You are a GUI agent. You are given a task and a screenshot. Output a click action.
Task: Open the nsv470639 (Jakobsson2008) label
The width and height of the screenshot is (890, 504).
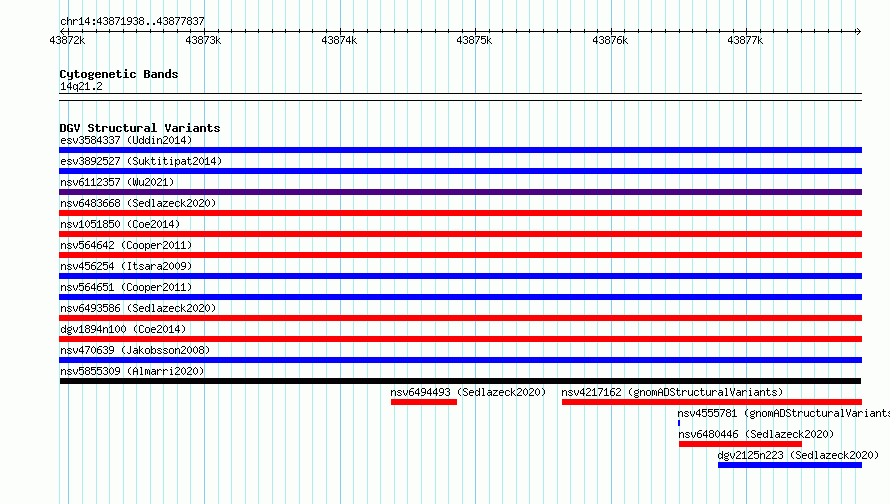[x=135, y=350]
